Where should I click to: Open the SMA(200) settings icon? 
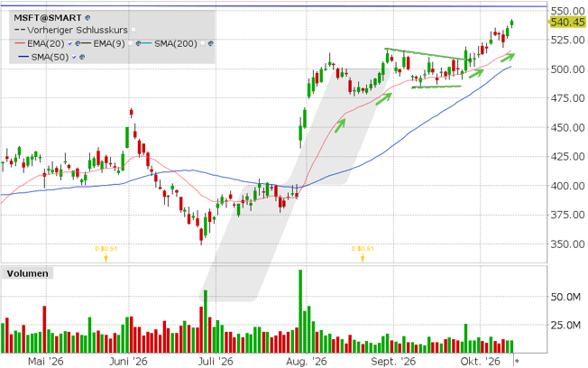pyautogui.click(x=210, y=43)
